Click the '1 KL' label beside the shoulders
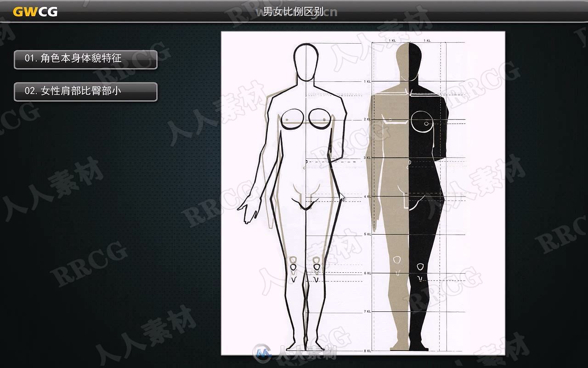This screenshot has height=368, width=588. [367, 81]
